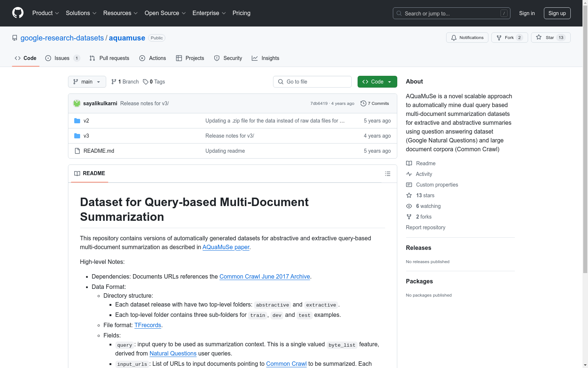This screenshot has height=368, width=588.
Task: Click the Fork icon
Action: tap(499, 38)
